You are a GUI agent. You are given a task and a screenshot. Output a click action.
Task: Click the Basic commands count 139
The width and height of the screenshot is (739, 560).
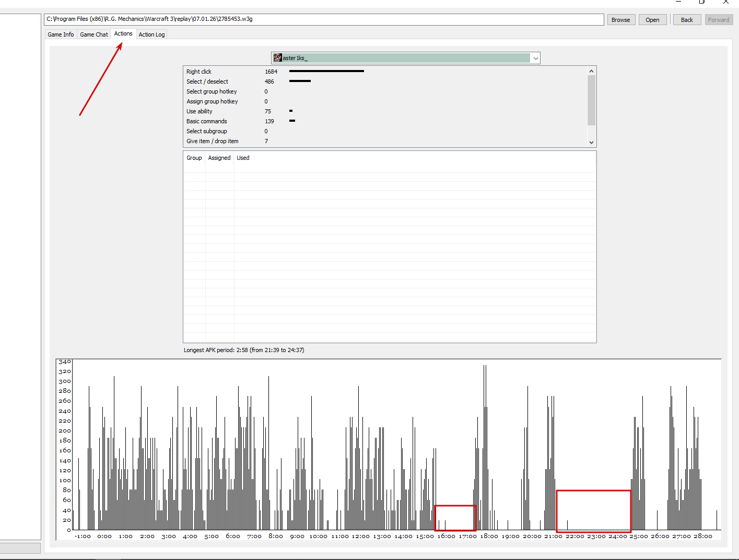click(x=269, y=121)
